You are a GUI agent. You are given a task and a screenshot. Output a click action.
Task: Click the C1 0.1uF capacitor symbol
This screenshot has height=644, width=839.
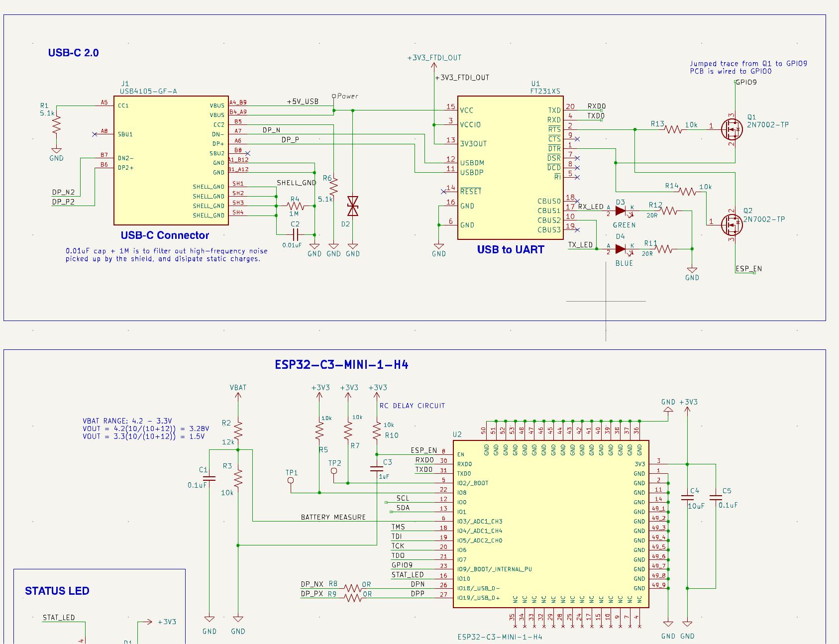210,478
